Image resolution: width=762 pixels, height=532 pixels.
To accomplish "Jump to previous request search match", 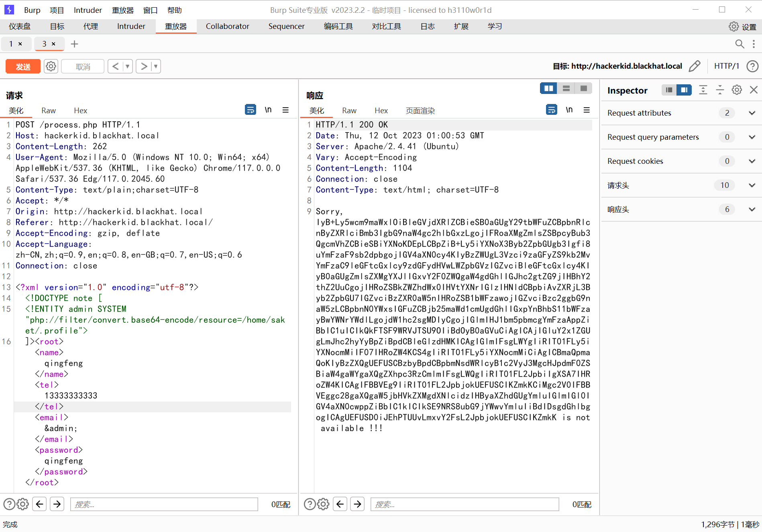I will click(39, 504).
